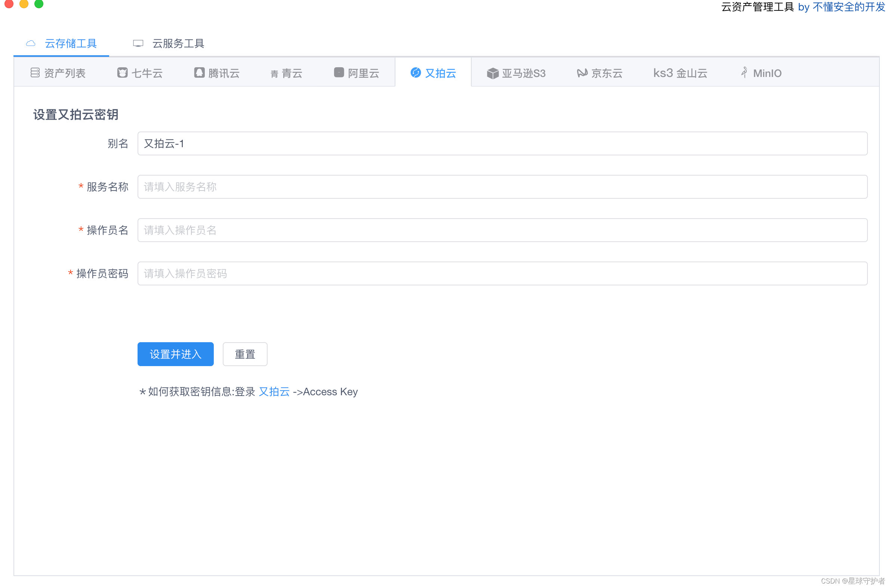
Task: Click the 操作员密码 password field
Action: [502, 273]
